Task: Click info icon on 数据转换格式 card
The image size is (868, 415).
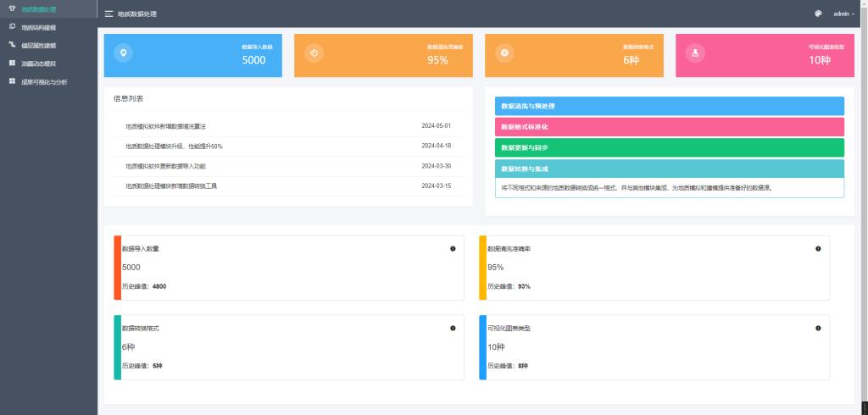Action: (453, 328)
